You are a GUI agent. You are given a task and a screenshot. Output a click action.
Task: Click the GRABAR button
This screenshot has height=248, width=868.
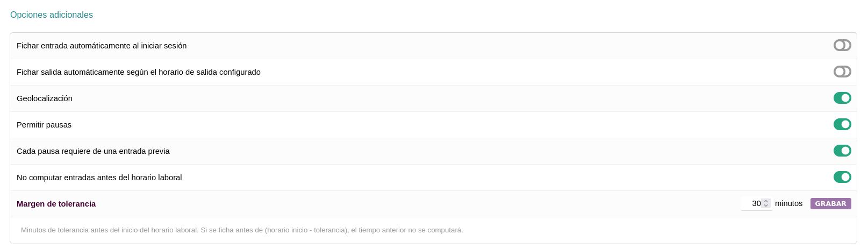click(x=830, y=204)
